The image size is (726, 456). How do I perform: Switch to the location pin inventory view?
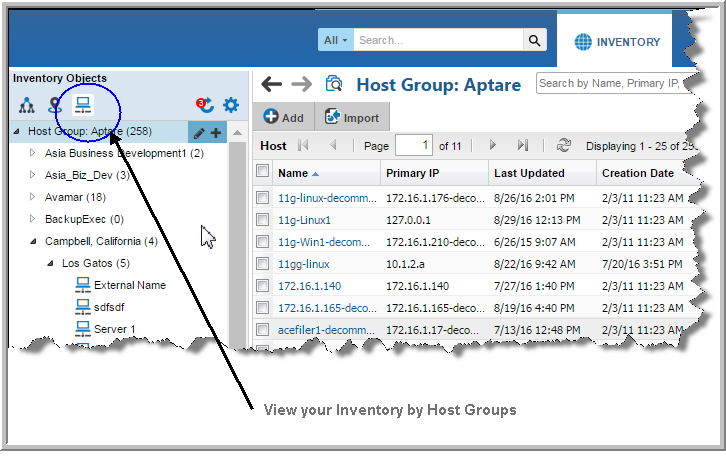click(55, 105)
